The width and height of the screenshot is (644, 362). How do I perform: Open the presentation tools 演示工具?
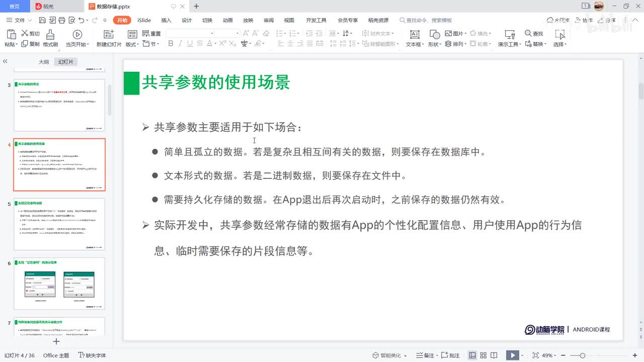pos(509,38)
